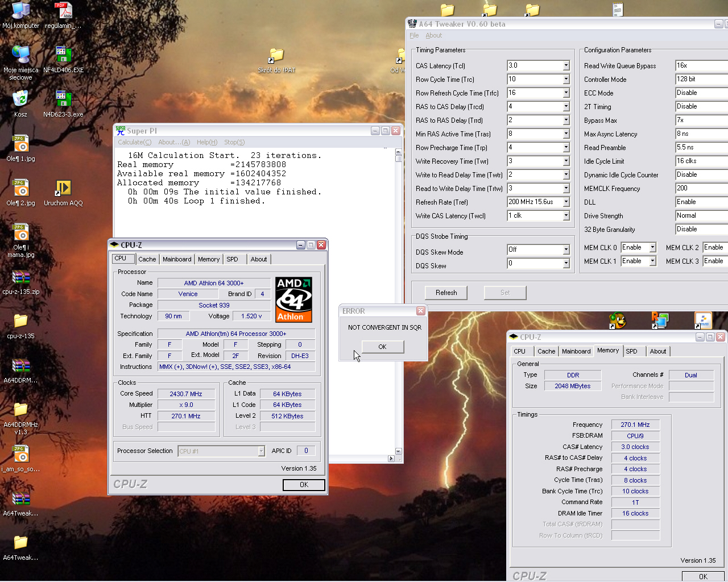Expand Refresh Rate (Tref) dropdown

point(566,202)
